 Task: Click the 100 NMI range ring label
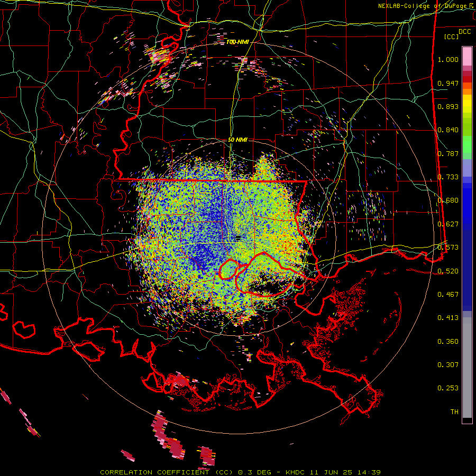coord(237,42)
